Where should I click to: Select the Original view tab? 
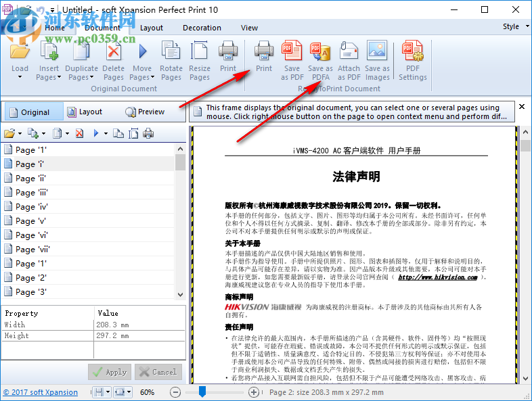32,112
